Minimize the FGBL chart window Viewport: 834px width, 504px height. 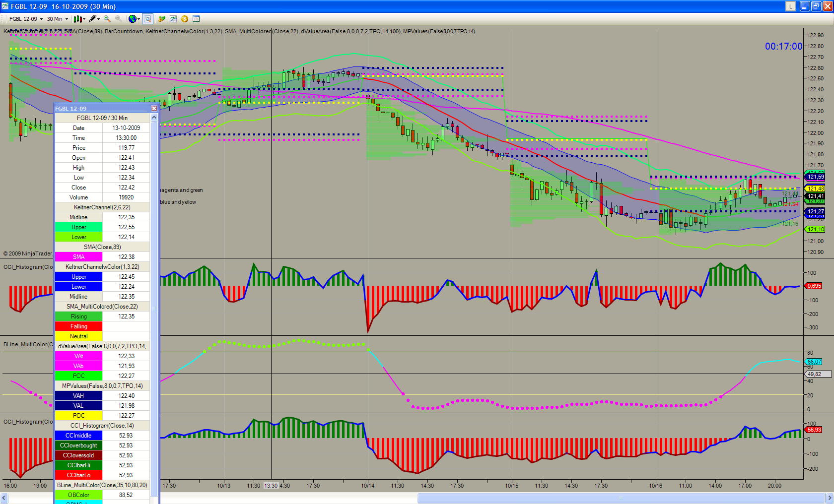[x=805, y=6]
